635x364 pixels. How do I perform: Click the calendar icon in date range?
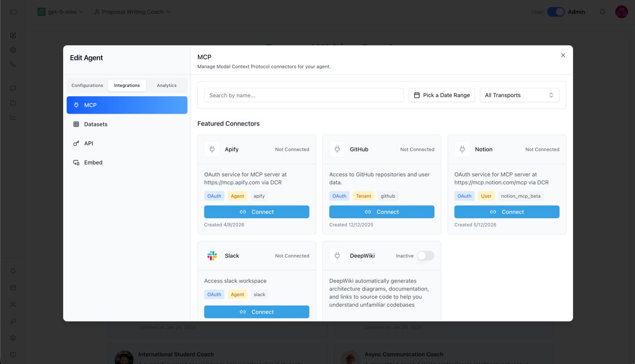[x=417, y=95]
